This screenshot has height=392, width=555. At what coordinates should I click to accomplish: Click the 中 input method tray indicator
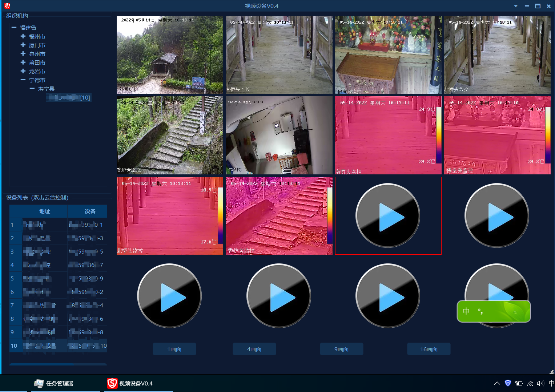[x=551, y=383]
